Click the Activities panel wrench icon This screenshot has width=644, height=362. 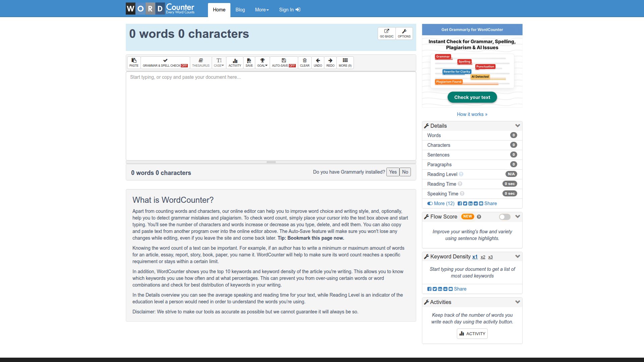pos(427,302)
